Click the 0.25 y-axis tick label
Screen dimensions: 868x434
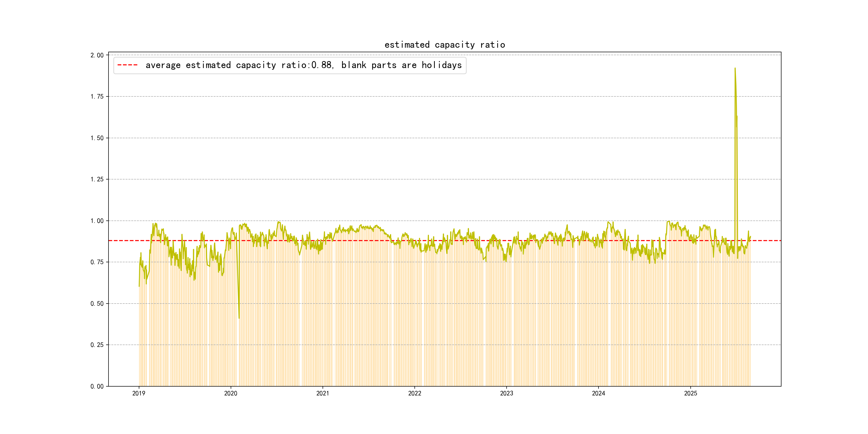97,345
